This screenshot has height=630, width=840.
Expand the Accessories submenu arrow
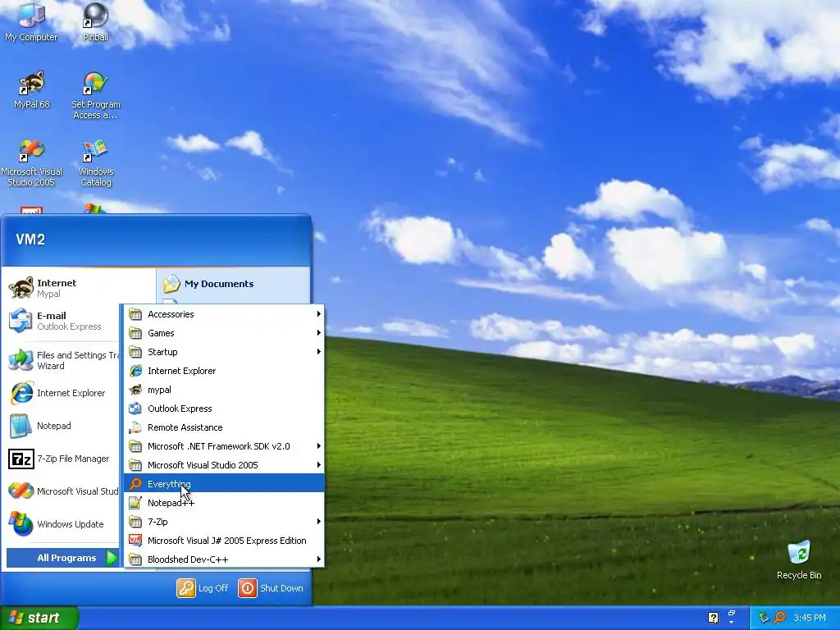[x=319, y=314]
